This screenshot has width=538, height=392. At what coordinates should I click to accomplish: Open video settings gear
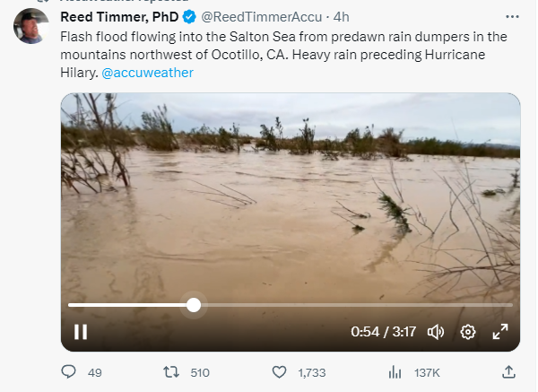(467, 332)
